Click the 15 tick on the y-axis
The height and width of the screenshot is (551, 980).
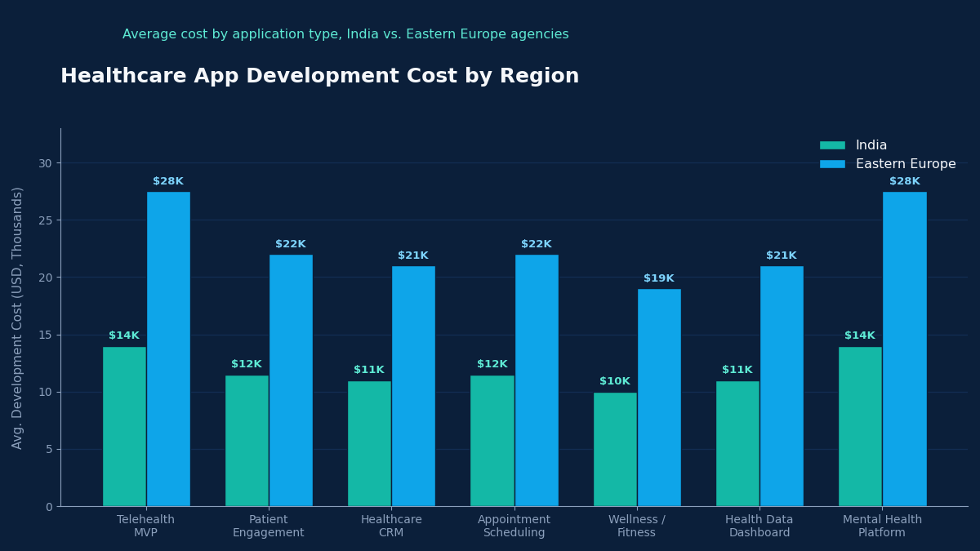pos(45,335)
